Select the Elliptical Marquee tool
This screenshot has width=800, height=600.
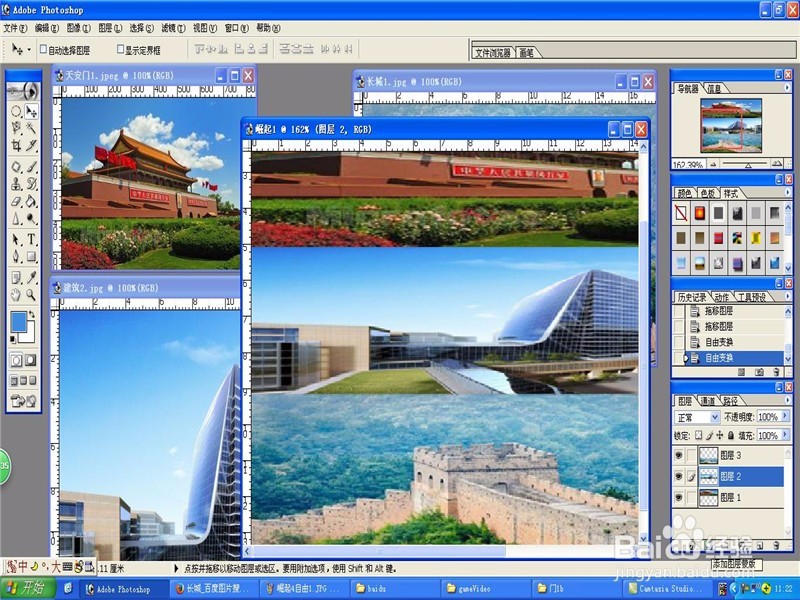tap(16, 111)
